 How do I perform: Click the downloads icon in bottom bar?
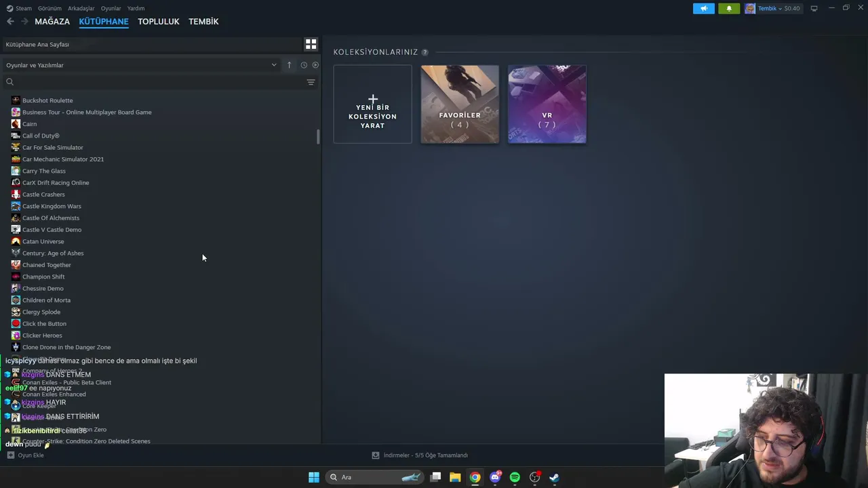point(376,455)
